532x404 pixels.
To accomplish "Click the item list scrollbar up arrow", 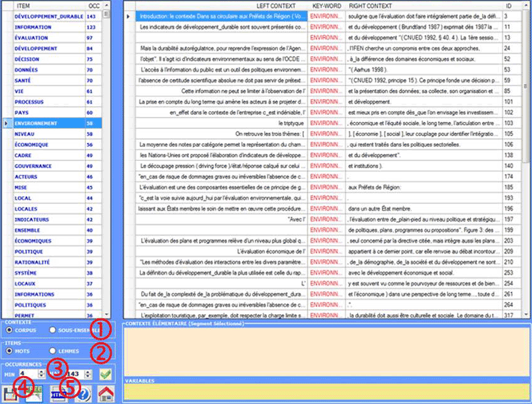I will tap(106, 5).
